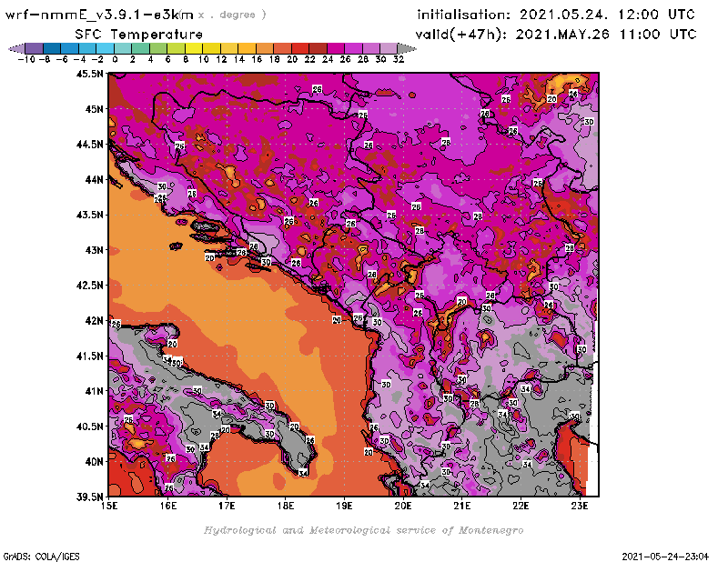
Task: Click the legend swatch between -10 and -8
Action: pos(35,48)
